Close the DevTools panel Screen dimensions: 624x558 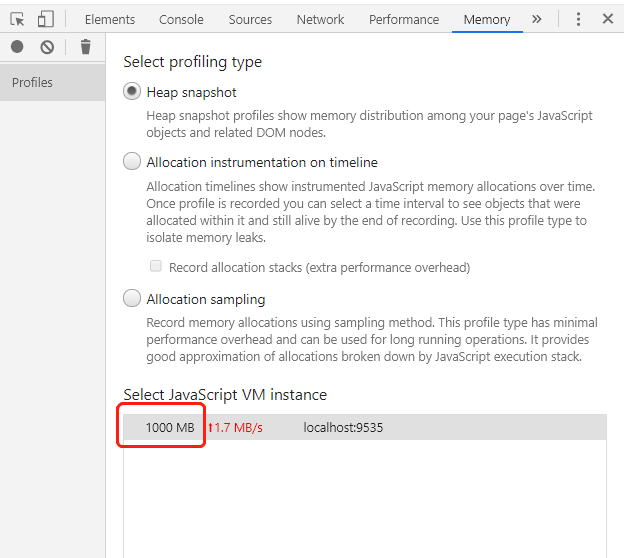click(x=608, y=19)
